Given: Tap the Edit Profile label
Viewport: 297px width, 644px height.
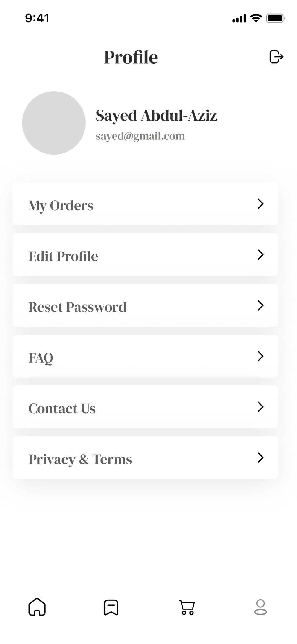Looking at the screenshot, I should pyautogui.click(x=63, y=256).
